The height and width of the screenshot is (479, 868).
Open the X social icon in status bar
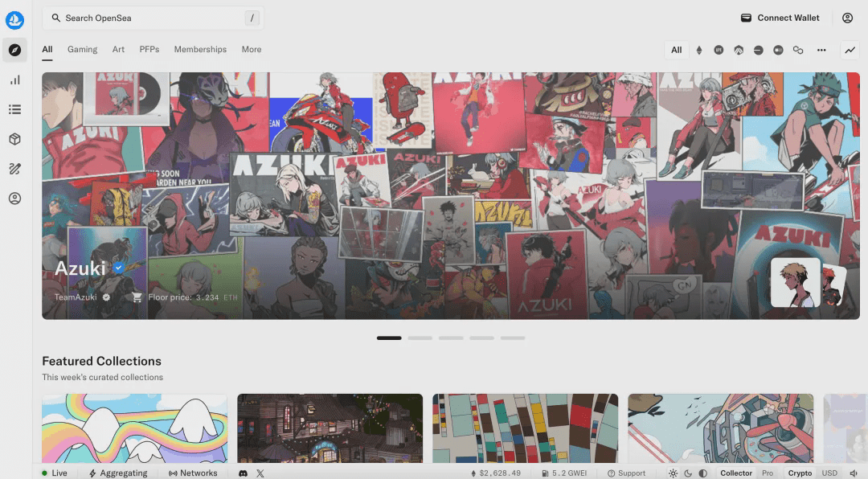260,473
